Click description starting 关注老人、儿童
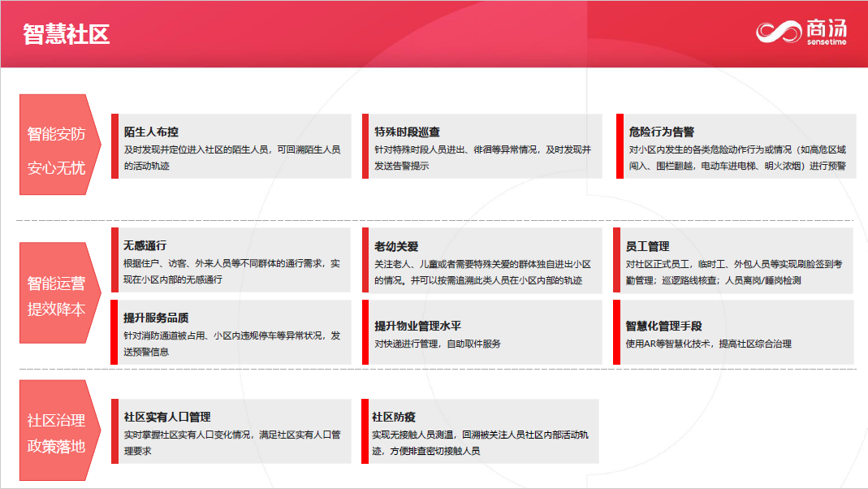868x489 pixels. coord(482,272)
